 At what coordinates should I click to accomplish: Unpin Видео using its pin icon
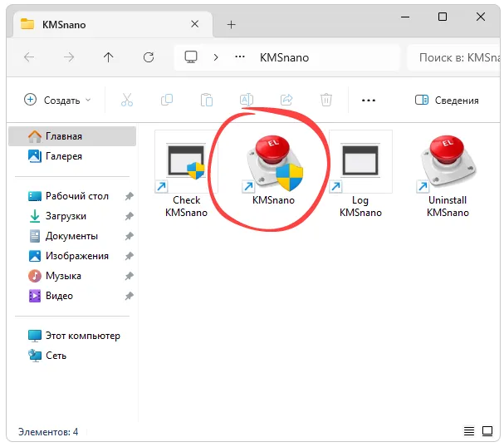(x=130, y=296)
